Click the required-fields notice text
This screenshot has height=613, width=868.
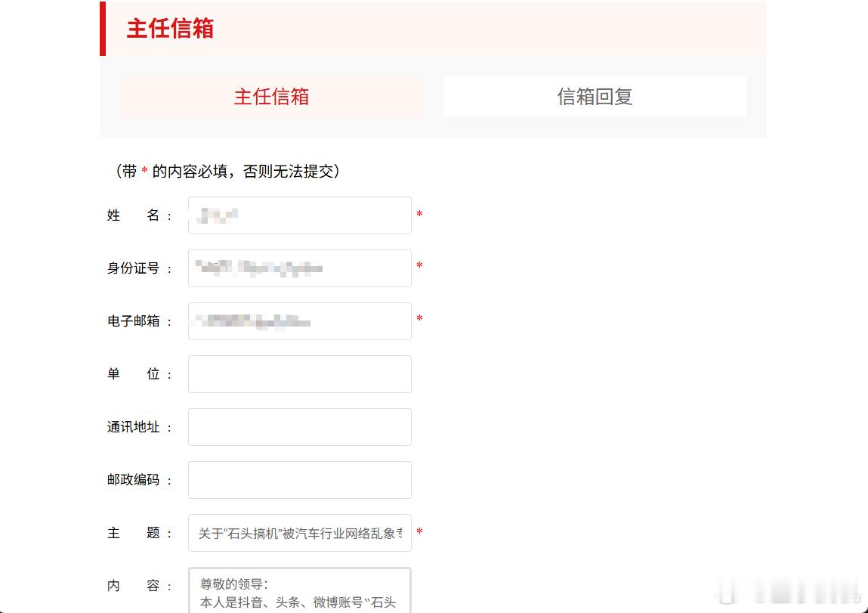click(x=227, y=171)
